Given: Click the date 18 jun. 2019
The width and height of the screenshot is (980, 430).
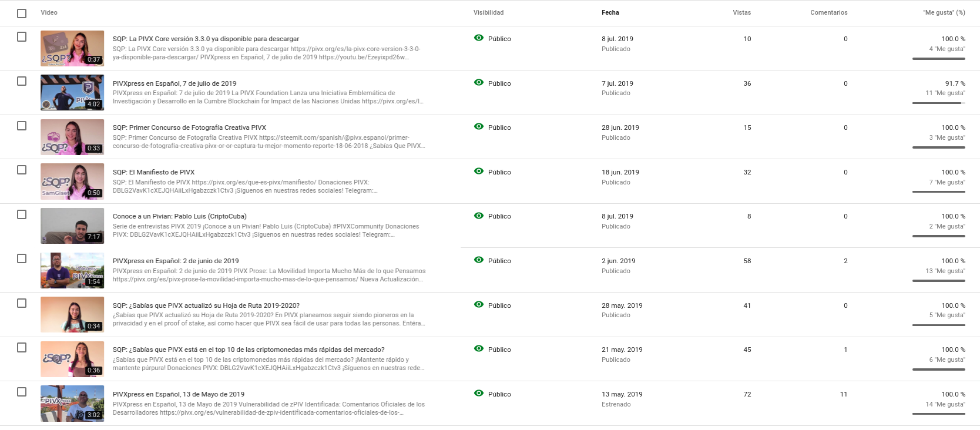Looking at the screenshot, I should (x=620, y=172).
